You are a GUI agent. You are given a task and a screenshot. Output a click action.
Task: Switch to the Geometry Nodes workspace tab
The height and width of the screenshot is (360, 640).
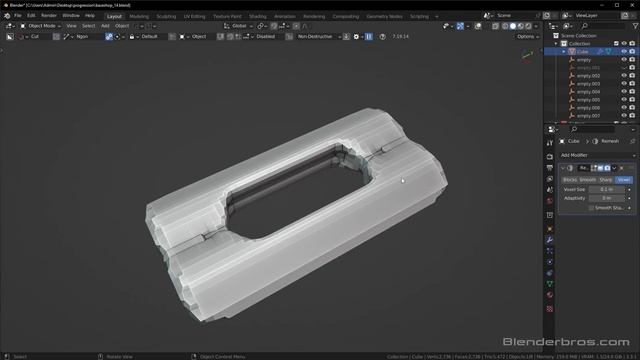tap(384, 16)
